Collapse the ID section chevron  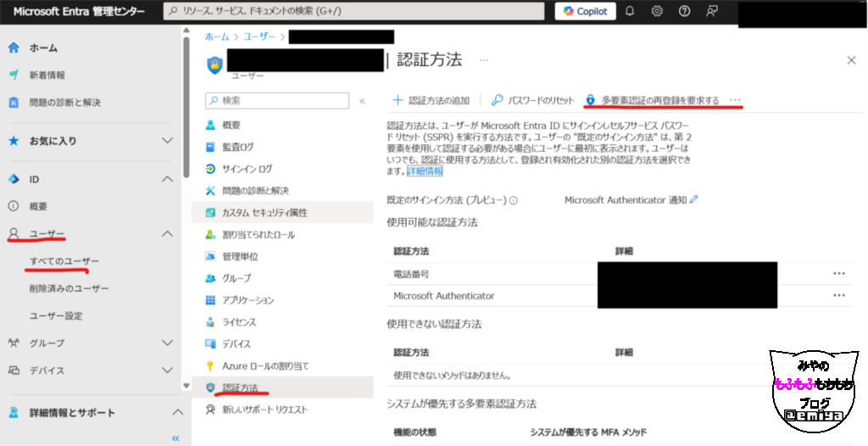(167, 179)
